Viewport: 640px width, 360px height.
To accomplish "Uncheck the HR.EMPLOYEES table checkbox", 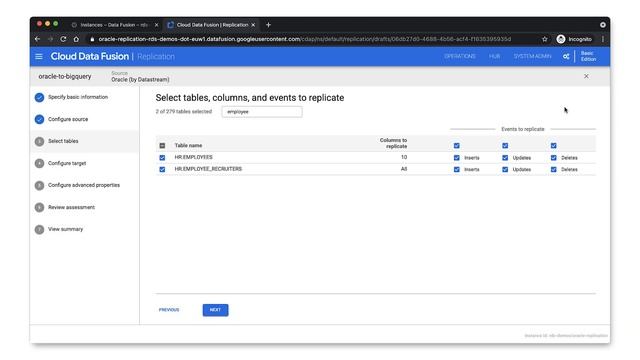I will (162, 158).
